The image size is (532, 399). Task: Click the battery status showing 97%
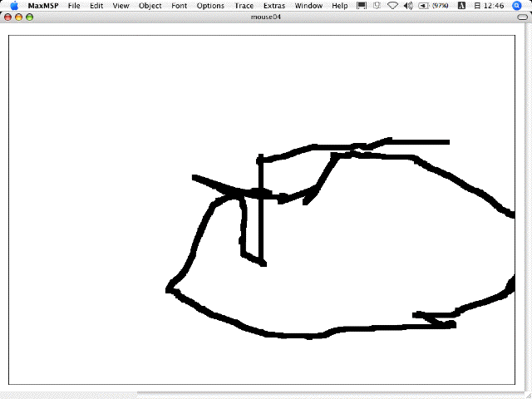(x=433, y=6)
